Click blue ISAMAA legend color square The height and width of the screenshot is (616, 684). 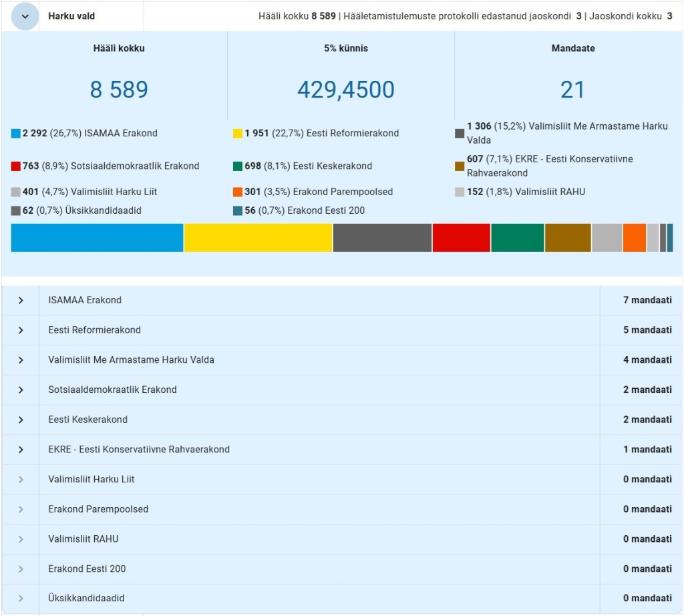tap(16, 134)
